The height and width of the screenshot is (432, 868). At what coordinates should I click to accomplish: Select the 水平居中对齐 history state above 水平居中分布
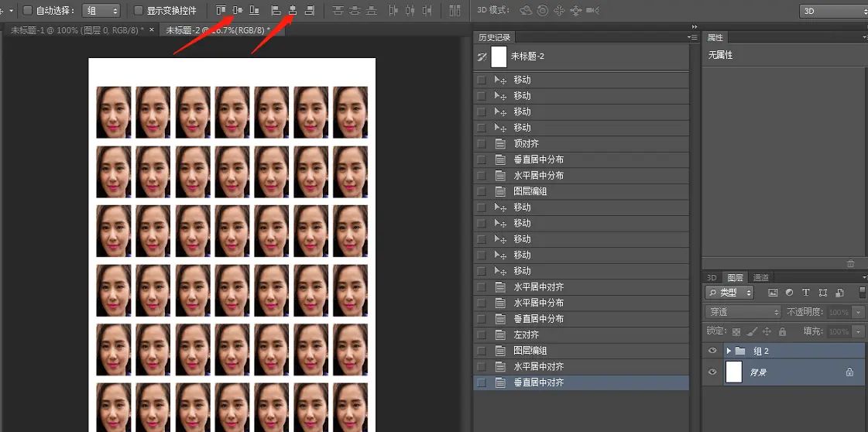pyautogui.click(x=582, y=287)
